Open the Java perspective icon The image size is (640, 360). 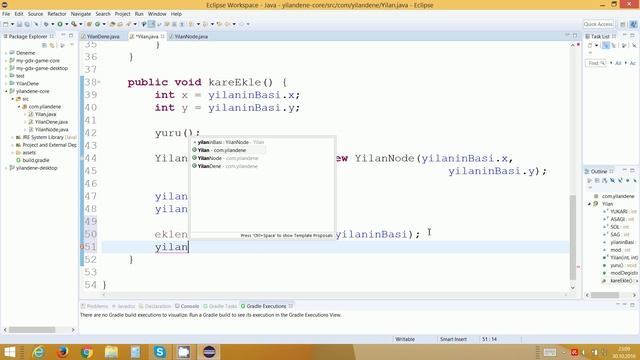coord(633,24)
